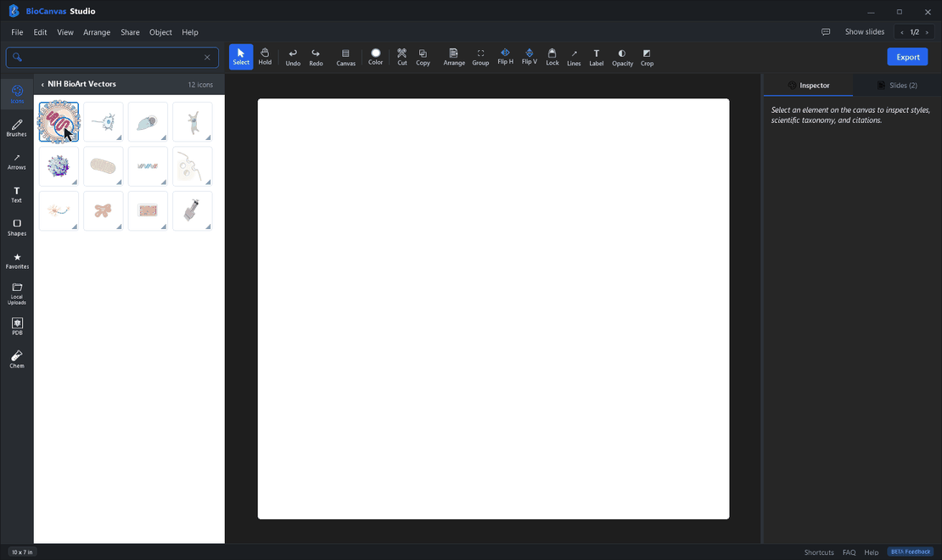Select the DNA helix thumbnail
The height and width of the screenshot is (560, 942).
tap(148, 166)
